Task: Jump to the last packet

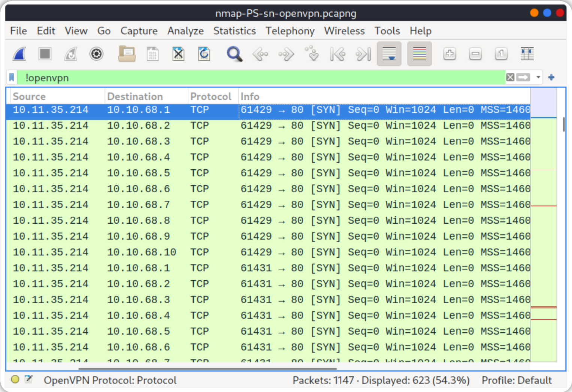Action: click(x=363, y=54)
